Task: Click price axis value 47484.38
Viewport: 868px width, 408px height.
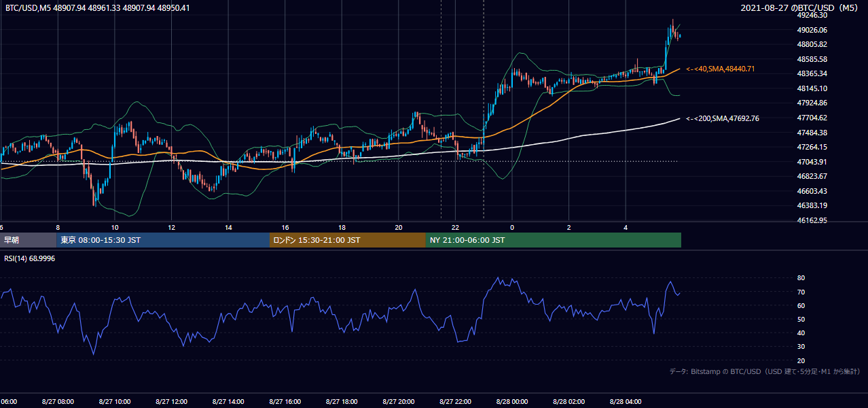Action: click(812, 132)
